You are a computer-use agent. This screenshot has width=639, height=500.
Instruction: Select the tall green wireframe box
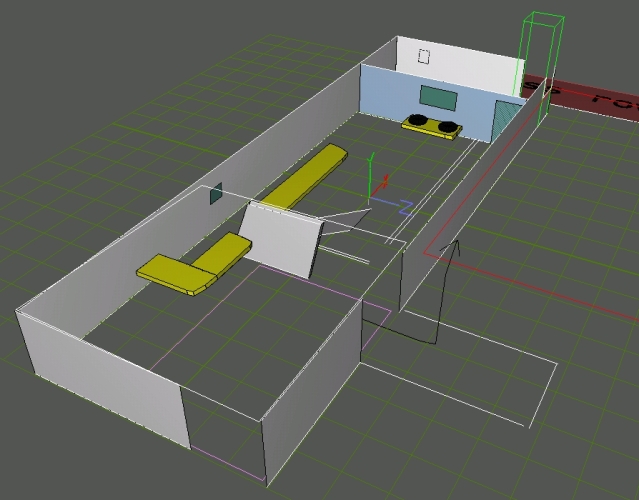pyautogui.click(x=539, y=67)
